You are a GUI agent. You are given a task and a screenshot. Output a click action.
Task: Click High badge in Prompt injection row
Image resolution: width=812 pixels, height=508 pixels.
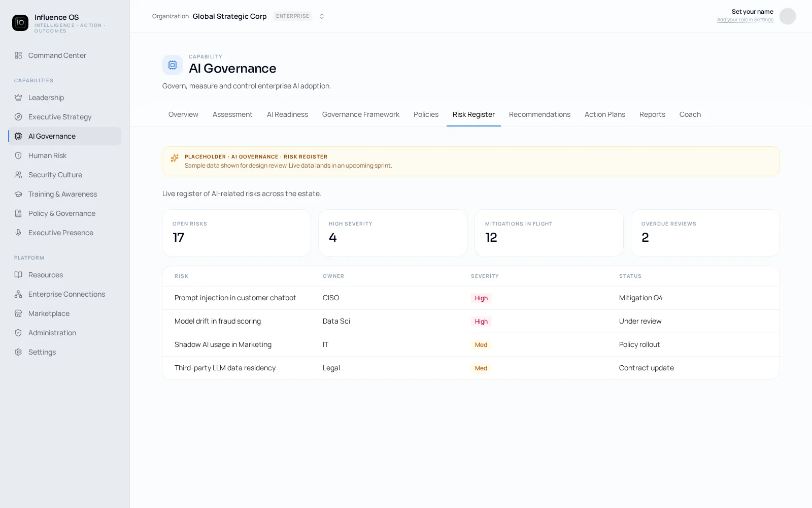pos(481,298)
